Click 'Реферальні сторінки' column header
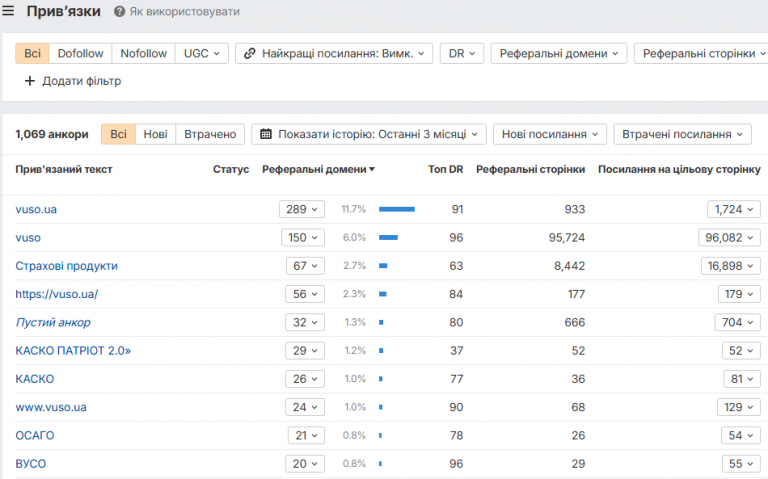The height and width of the screenshot is (479, 768). click(x=530, y=169)
